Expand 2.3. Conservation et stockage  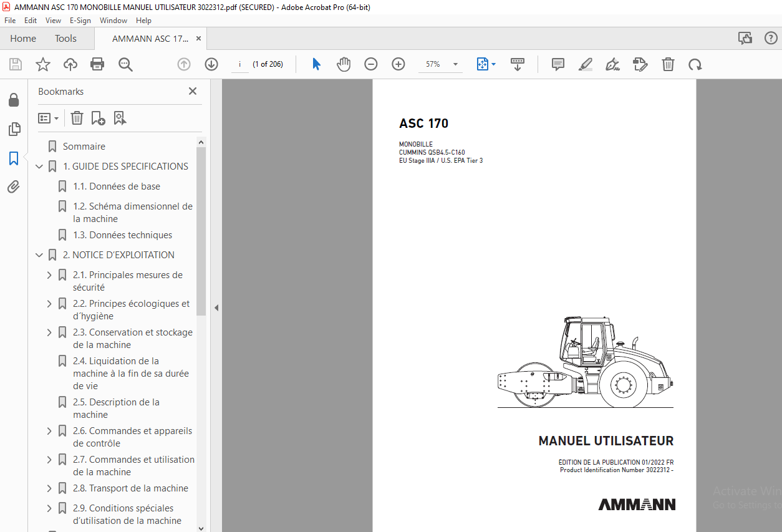tap(49, 332)
